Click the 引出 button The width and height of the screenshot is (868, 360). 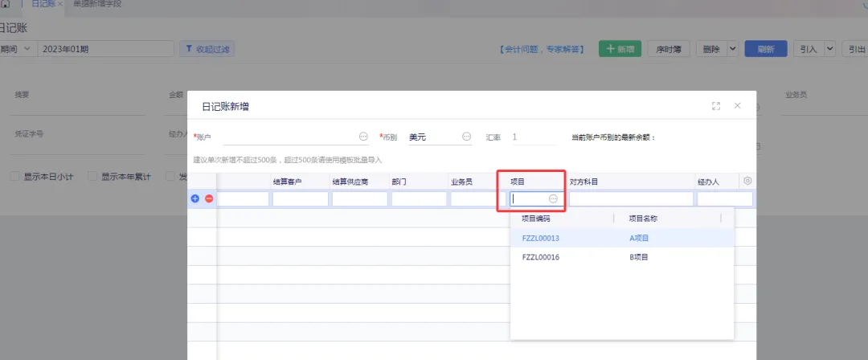point(856,49)
